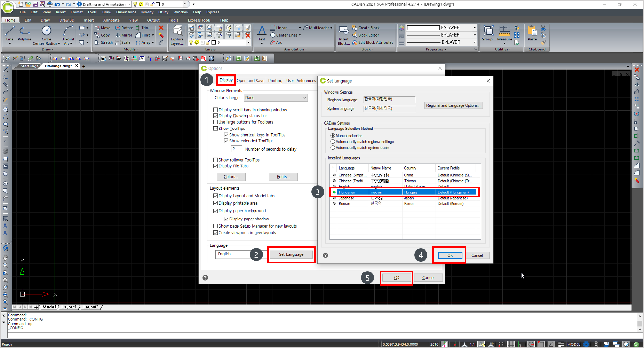Expand the Drafting and Annotation workspace dropdown

click(130, 4)
